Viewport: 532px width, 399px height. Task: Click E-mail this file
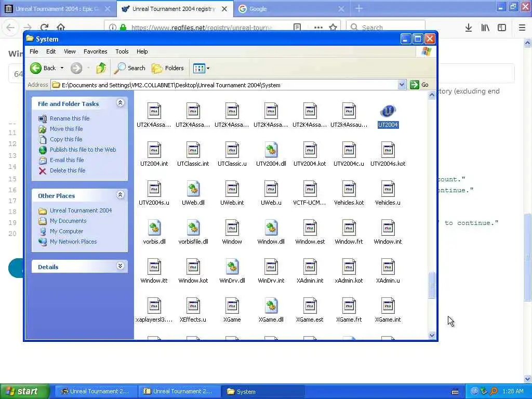67,160
